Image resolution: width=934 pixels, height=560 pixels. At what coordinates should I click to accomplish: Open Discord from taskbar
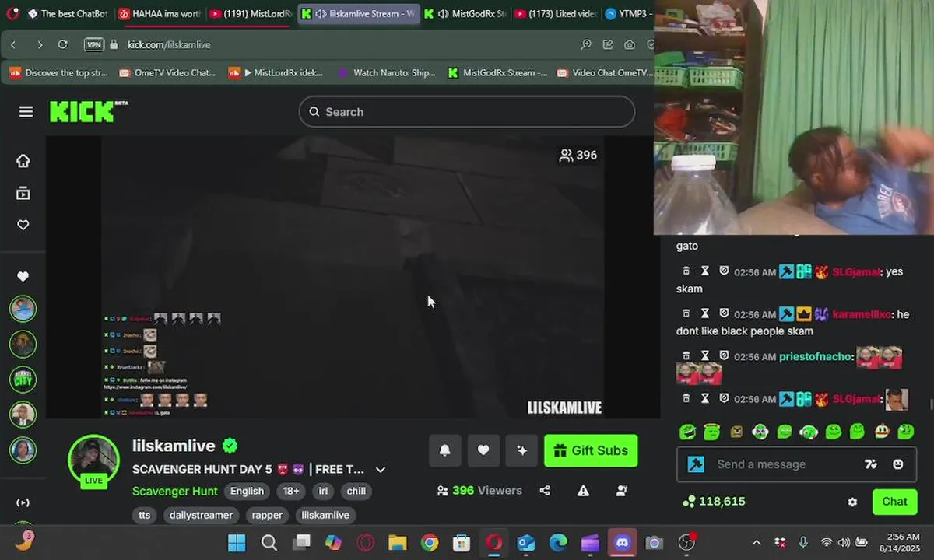622,543
